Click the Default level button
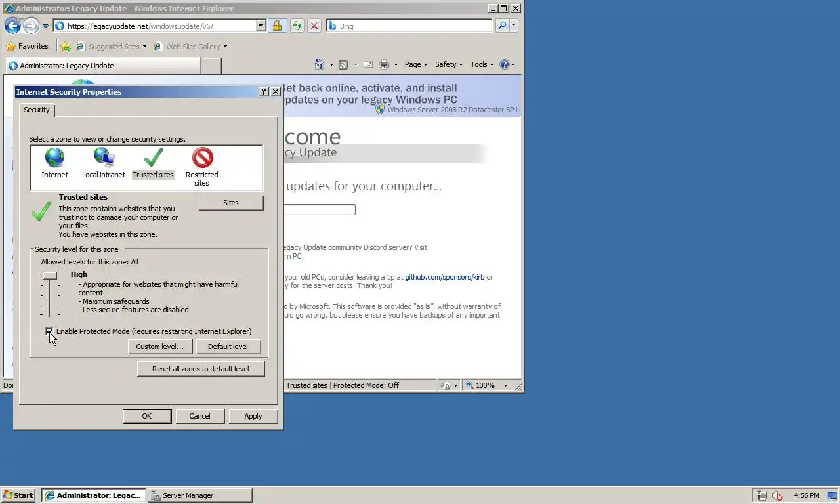This screenshot has width=840, height=504. (x=228, y=346)
